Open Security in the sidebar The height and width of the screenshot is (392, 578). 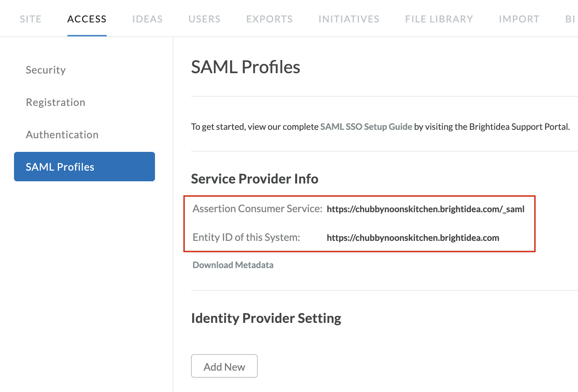pos(46,70)
